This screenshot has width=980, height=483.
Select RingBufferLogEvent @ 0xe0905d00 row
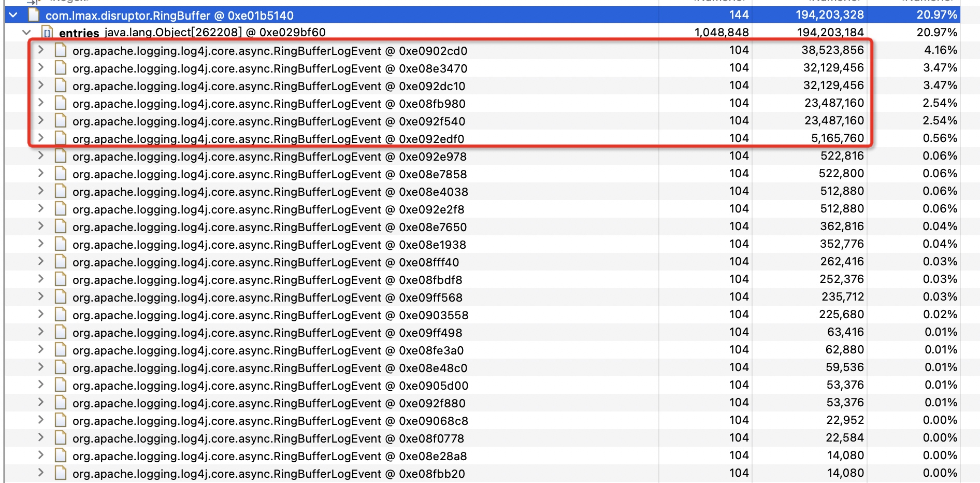270,386
